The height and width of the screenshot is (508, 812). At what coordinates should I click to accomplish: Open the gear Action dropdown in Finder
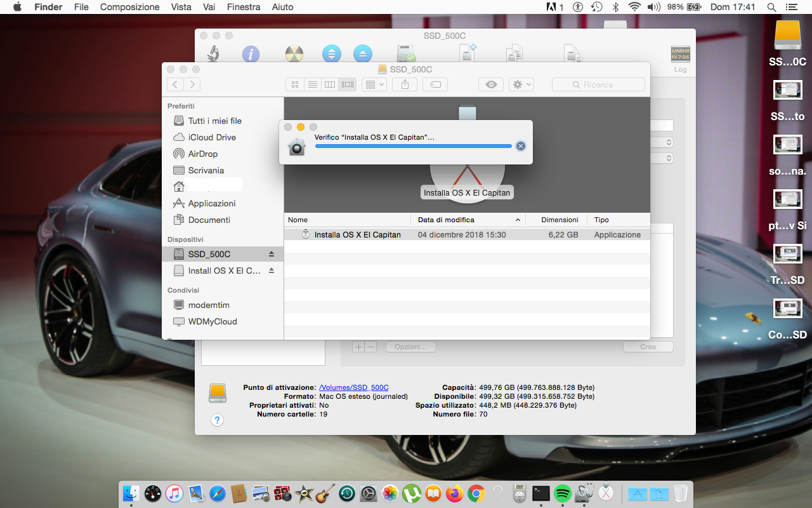(x=521, y=84)
